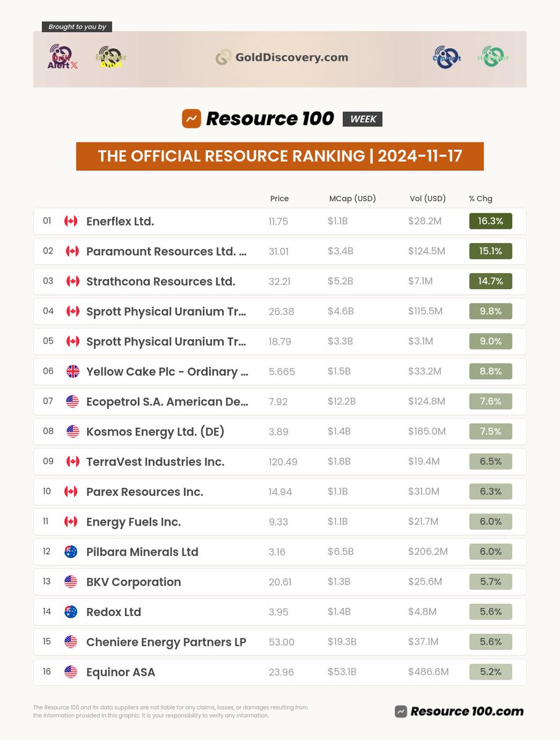
Task: Click the Official Resource Ranking orange banner
Action: pyautogui.click(x=280, y=156)
